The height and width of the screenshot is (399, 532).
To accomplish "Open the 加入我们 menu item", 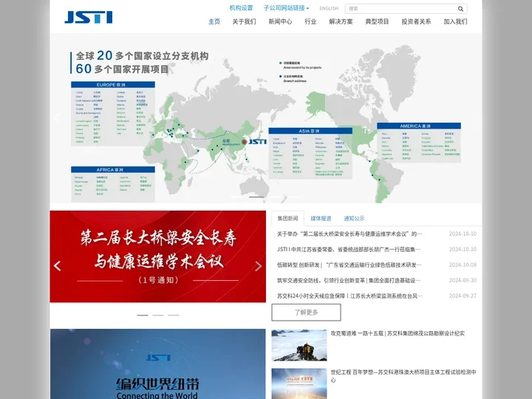I will coord(455,21).
